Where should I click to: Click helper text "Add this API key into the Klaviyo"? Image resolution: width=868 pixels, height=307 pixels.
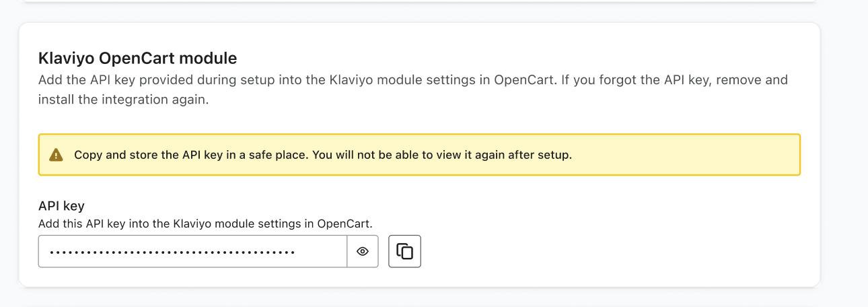click(205, 223)
